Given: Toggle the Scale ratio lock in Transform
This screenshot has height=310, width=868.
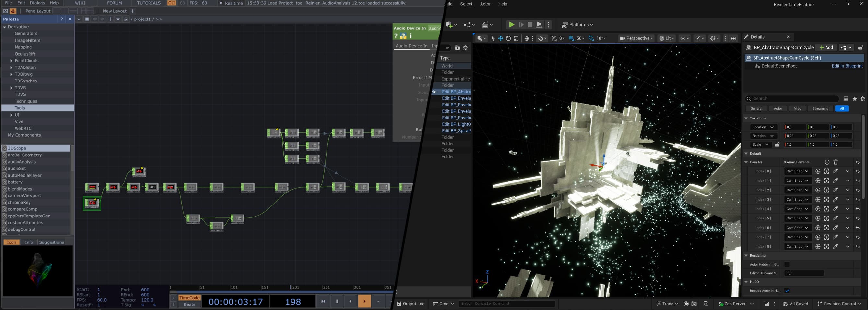Looking at the screenshot, I should [777, 145].
